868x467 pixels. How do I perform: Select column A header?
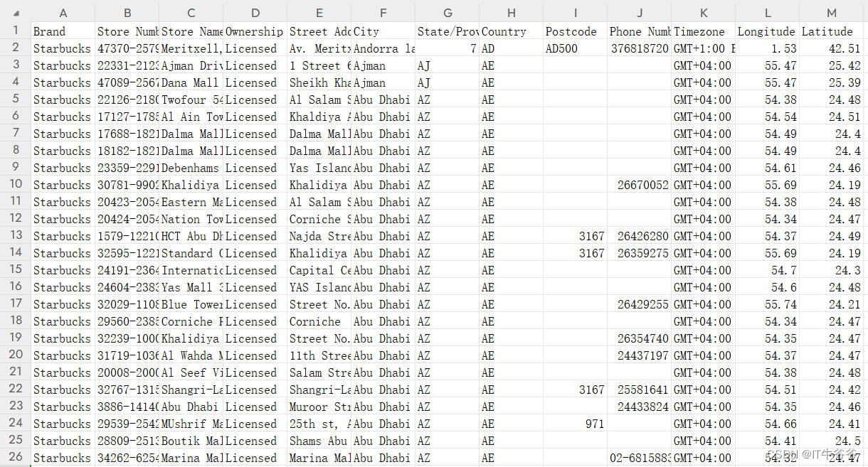pos(63,13)
